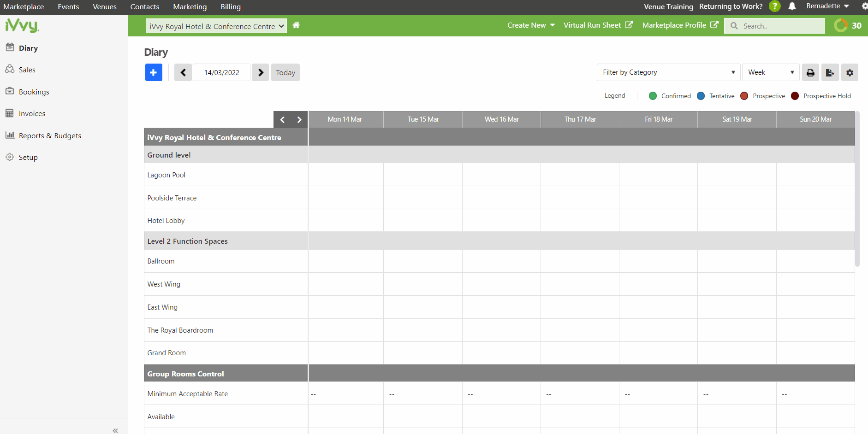Shift the week view left with header chevron
Screen dimensions: 868x434
(x=282, y=120)
